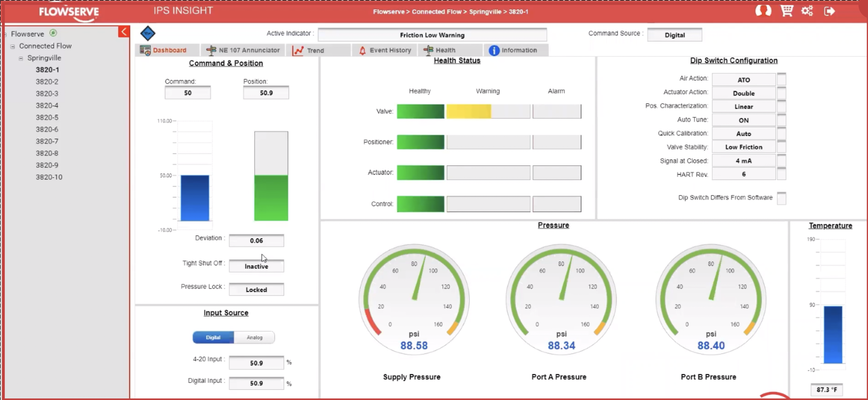This screenshot has height=400, width=868.
Task: Toggle the Tight Shut Off state
Action: tap(256, 266)
